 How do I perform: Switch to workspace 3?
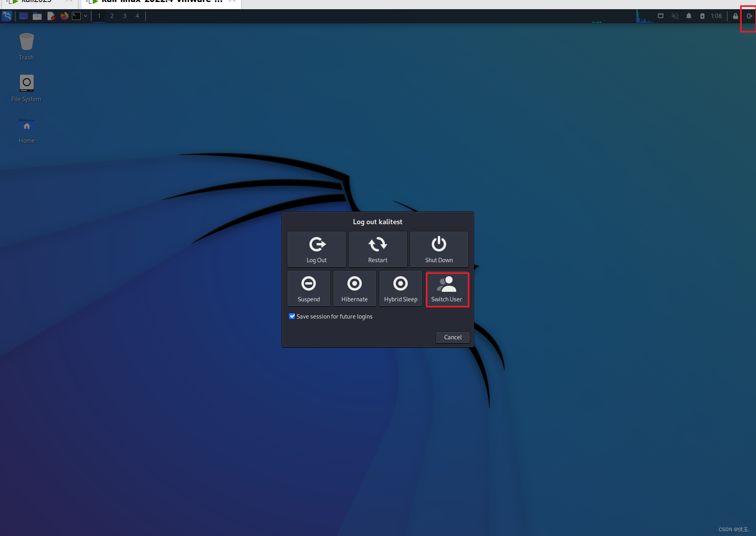[x=125, y=16]
